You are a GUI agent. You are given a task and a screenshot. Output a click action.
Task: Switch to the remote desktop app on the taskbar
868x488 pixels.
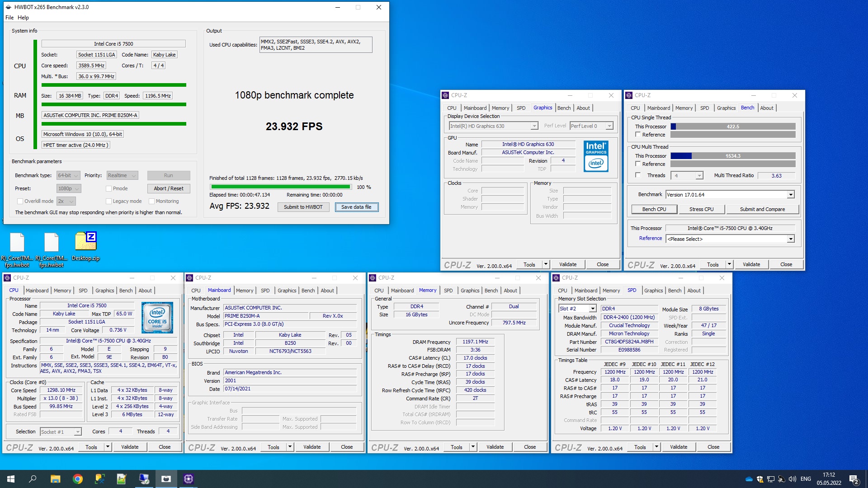[144, 479]
